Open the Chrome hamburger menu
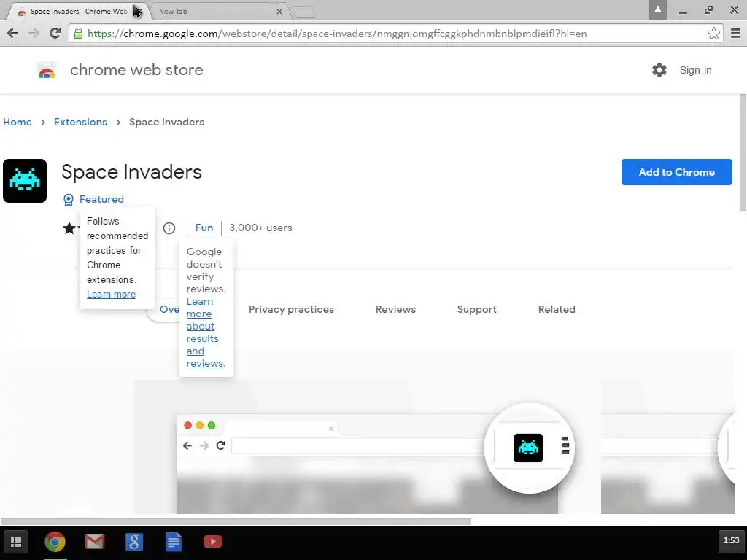Screen dimensions: 747x560 (735, 34)
